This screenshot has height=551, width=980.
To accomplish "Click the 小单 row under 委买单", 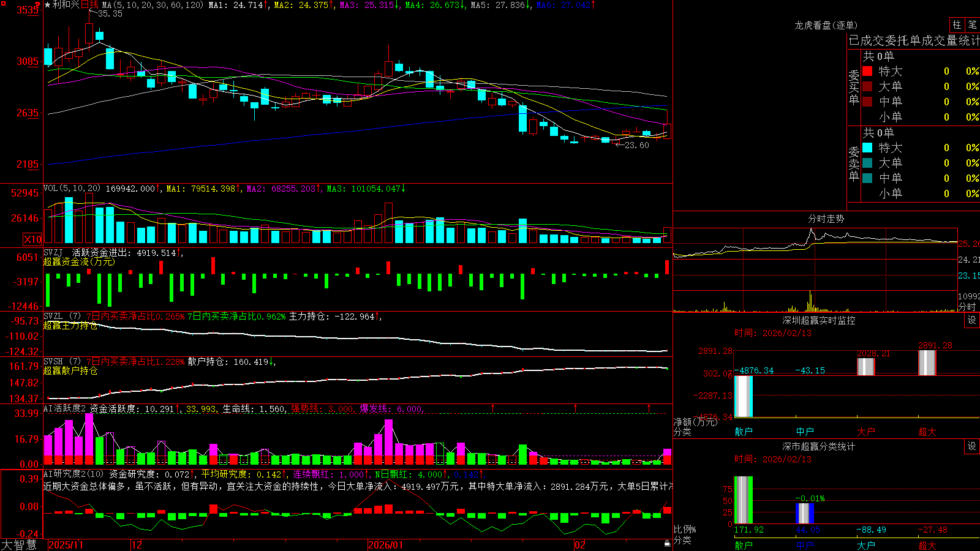I will point(921,117).
